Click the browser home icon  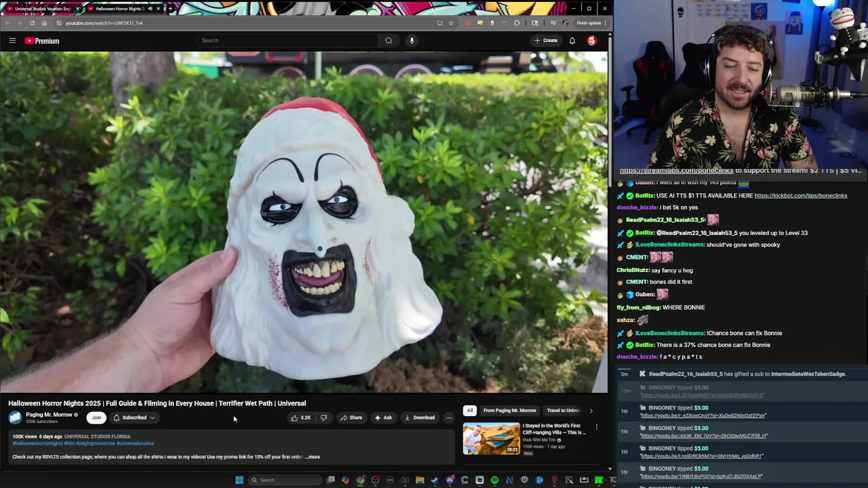[44, 23]
